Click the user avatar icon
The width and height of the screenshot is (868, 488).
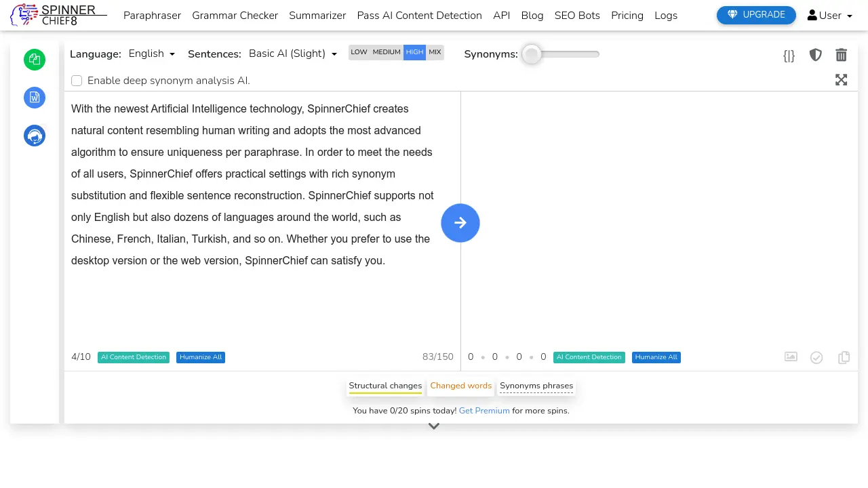[x=812, y=15]
